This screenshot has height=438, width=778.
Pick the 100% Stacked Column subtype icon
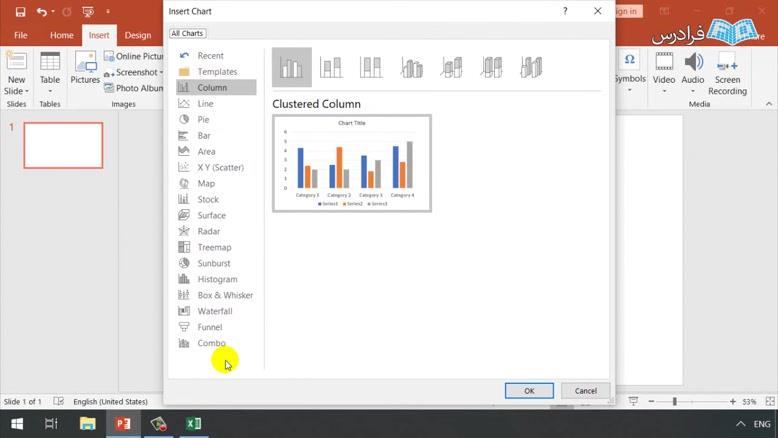coord(371,68)
